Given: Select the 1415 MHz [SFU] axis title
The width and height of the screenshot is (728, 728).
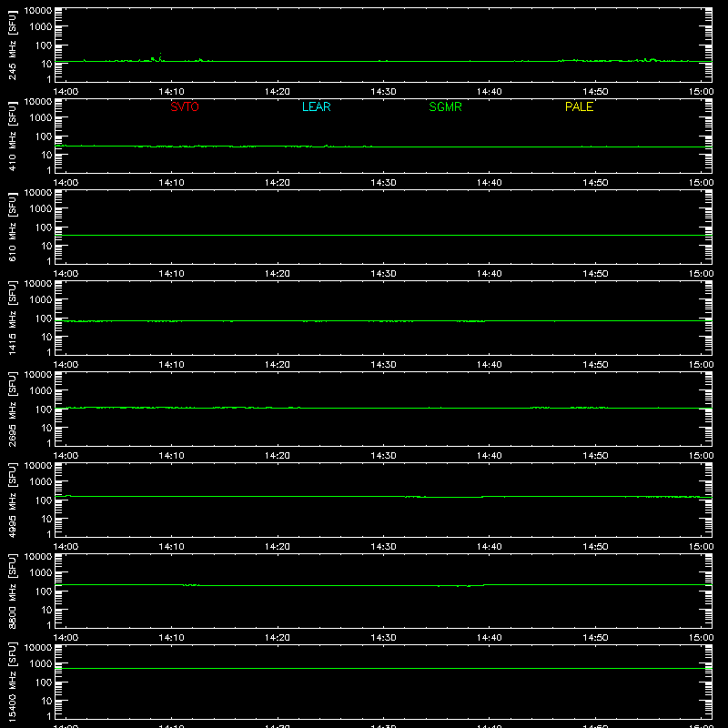Looking at the screenshot, I should tap(13, 318).
